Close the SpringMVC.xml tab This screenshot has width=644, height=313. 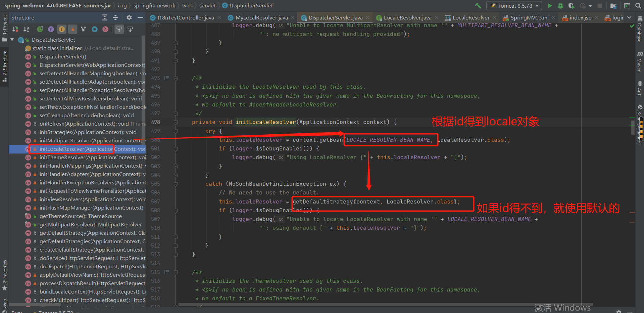point(553,17)
